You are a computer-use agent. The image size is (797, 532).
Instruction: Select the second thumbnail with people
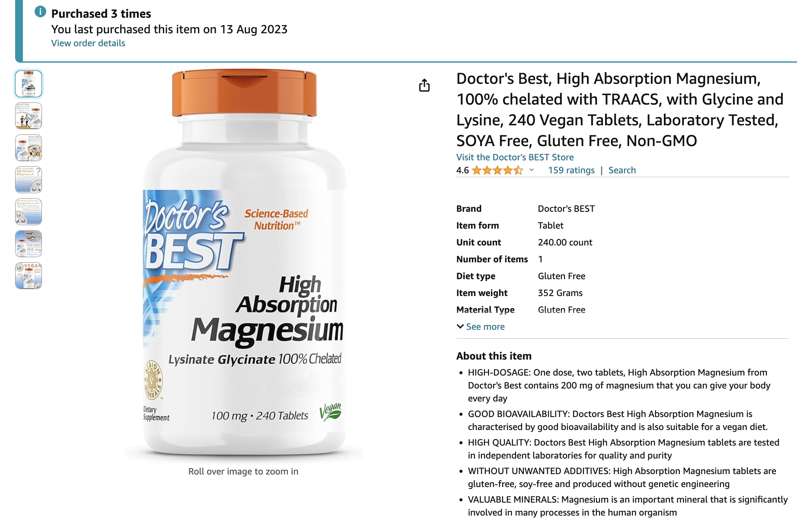tap(29, 116)
